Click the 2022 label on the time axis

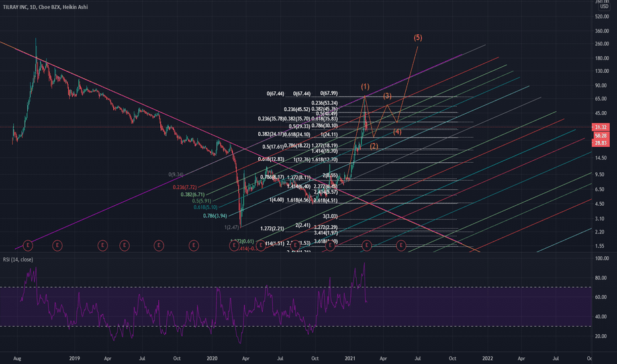[x=487, y=359]
